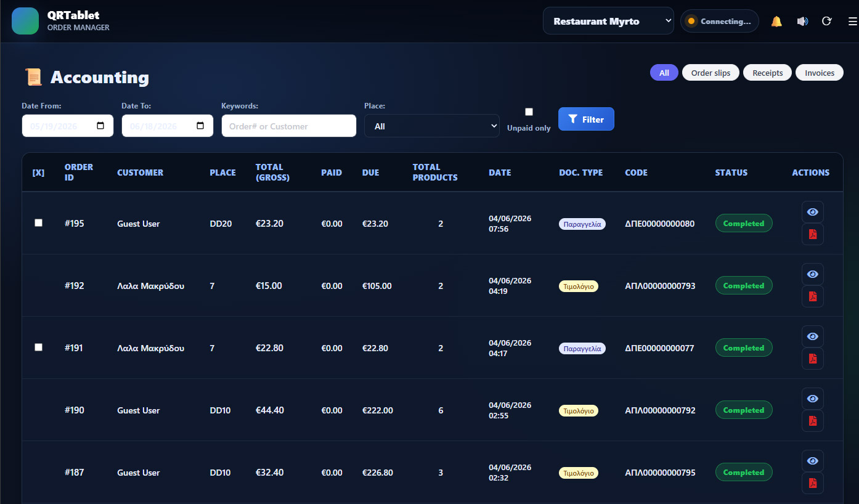Download PDF for order #191
Screen dimensions: 859x504
tap(813, 359)
